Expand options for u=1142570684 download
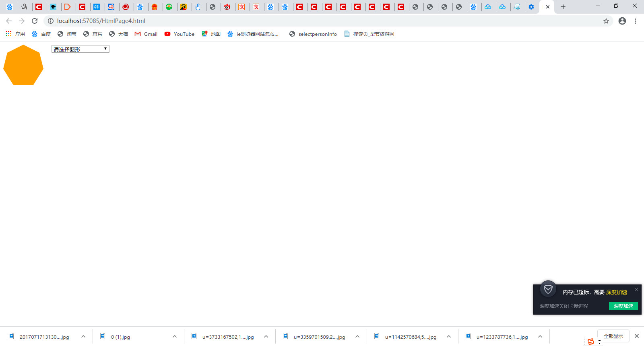This screenshot has width=644, height=346. pos(449,337)
